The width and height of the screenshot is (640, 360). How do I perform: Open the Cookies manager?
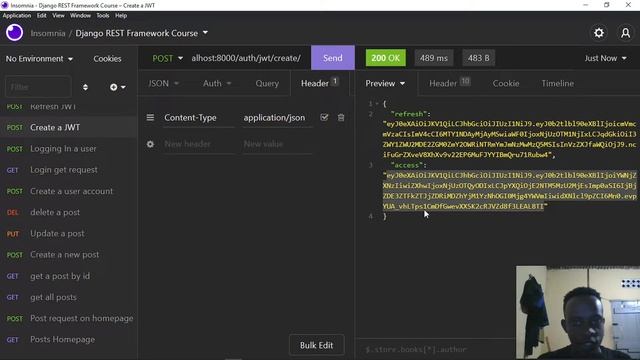pyautogui.click(x=107, y=58)
